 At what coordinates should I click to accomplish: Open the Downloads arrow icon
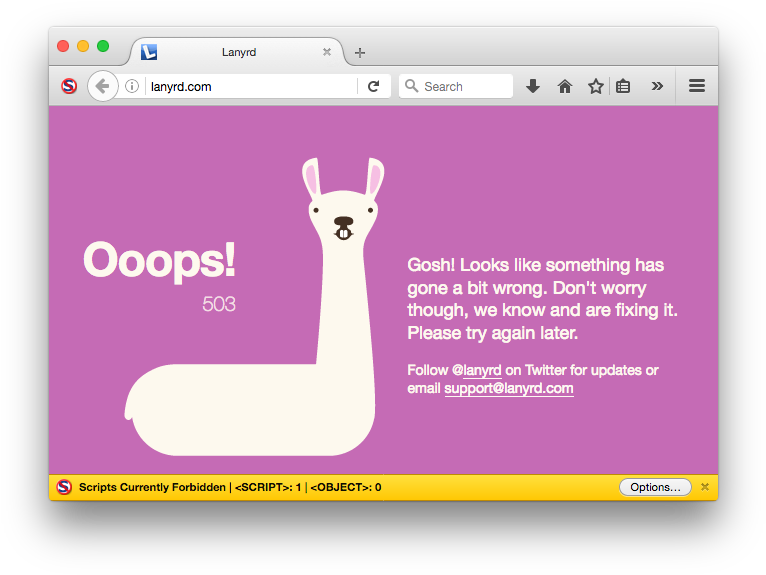coord(533,86)
